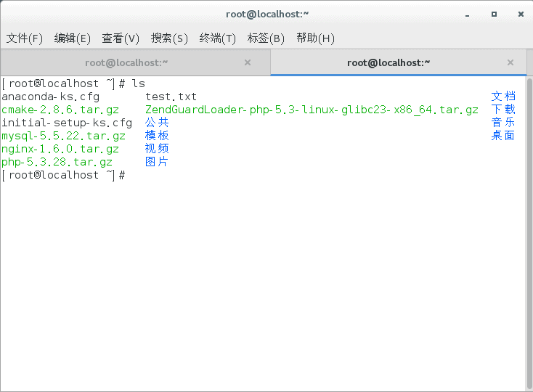Click the anaconda-ks.cfg file name
533x392 pixels.
click(51, 97)
